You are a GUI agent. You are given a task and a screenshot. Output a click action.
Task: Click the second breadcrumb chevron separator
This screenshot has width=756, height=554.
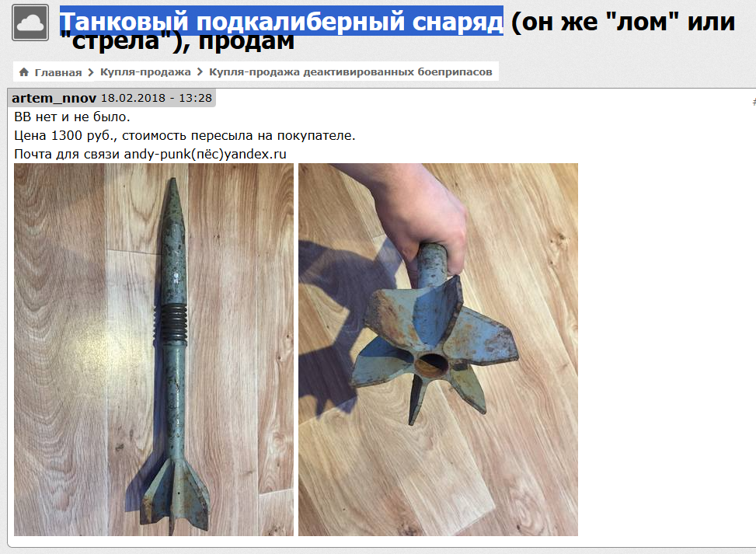point(200,71)
